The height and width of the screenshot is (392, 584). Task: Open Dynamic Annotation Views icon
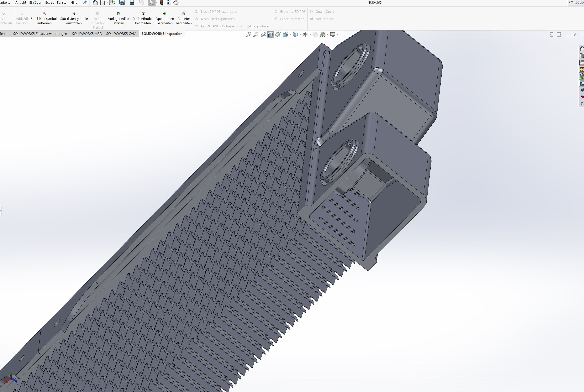pyautogui.click(x=278, y=34)
